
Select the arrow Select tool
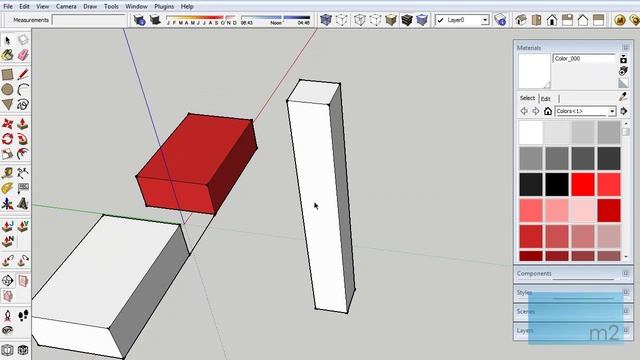point(7,40)
